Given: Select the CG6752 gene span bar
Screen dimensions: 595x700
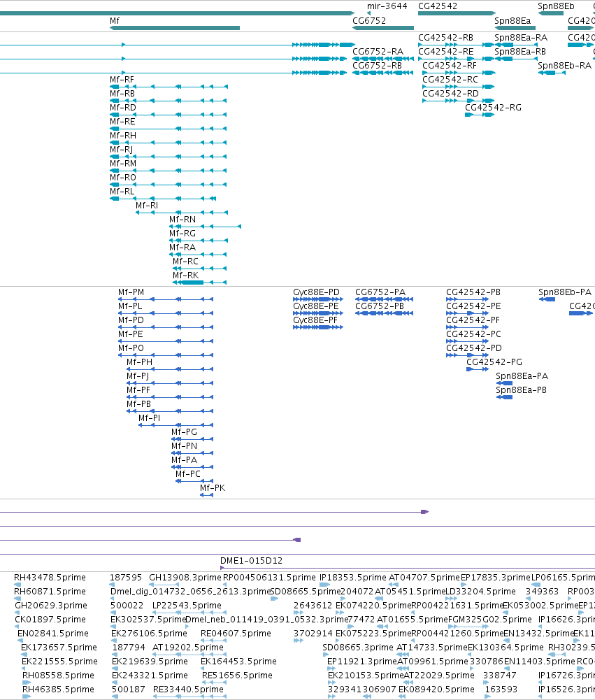Looking at the screenshot, I should pyautogui.click(x=383, y=28).
